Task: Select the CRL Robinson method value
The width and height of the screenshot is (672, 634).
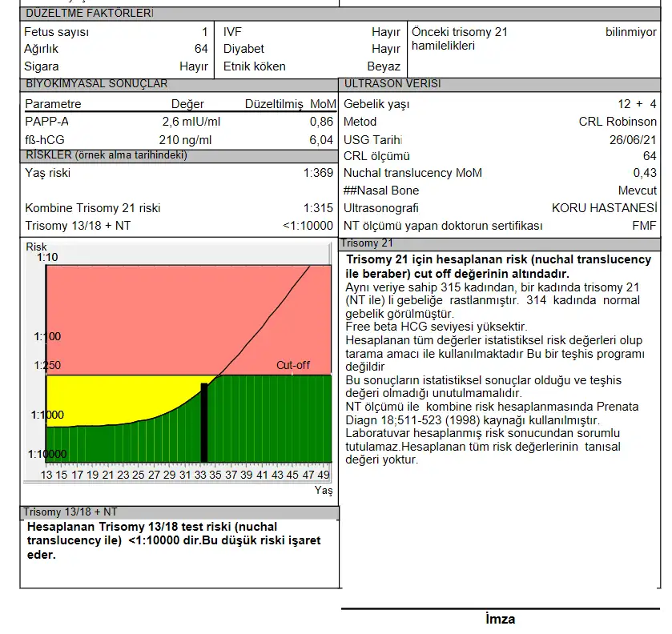Action: click(618, 122)
